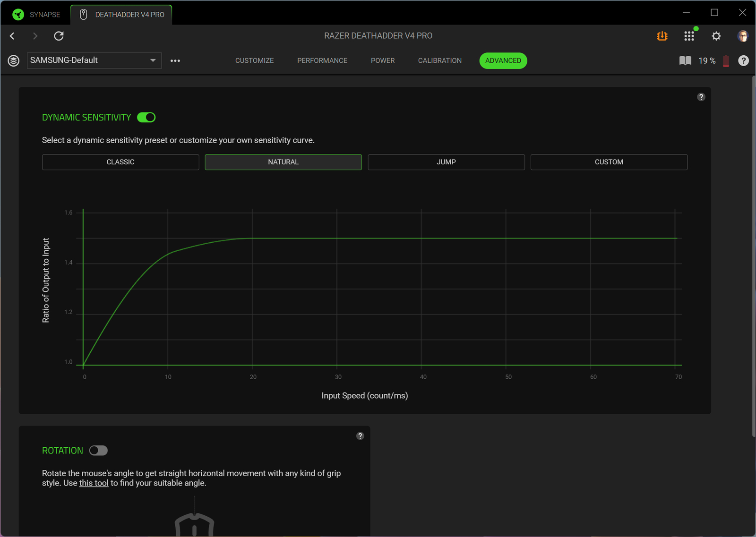Open the profile more options ellipsis
The height and width of the screenshot is (537, 756).
click(x=175, y=60)
